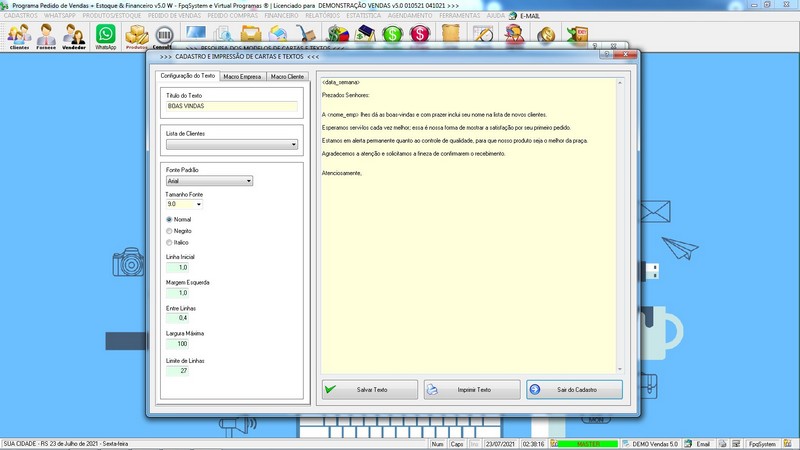The height and width of the screenshot is (450, 800).
Task: Click the Entre Linhas value field
Action: coord(178,318)
